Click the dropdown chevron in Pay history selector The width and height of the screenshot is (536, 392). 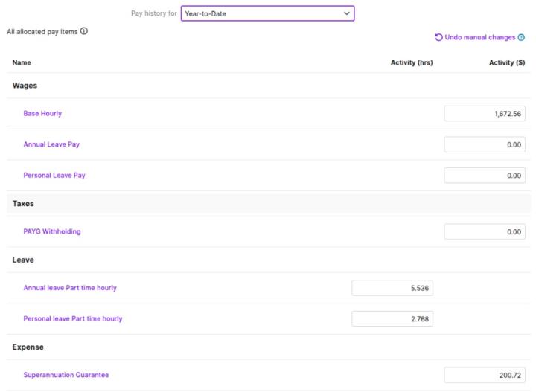click(345, 13)
